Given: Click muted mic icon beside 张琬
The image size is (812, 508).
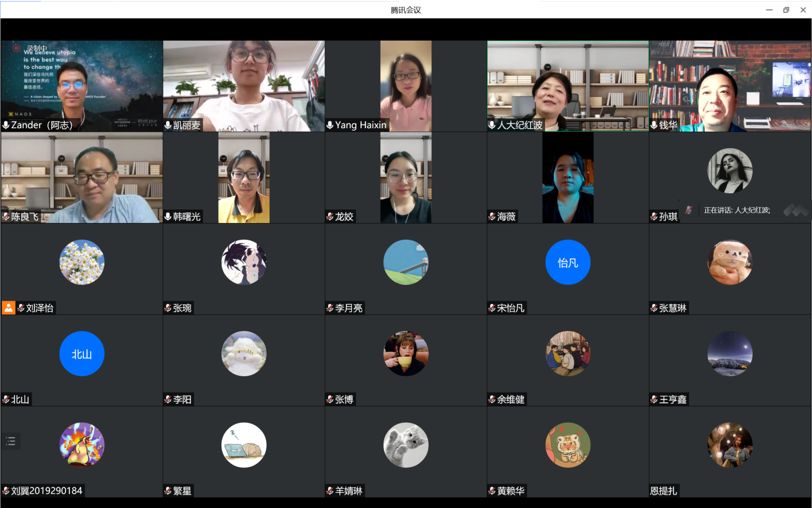Looking at the screenshot, I should tap(168, 308).
